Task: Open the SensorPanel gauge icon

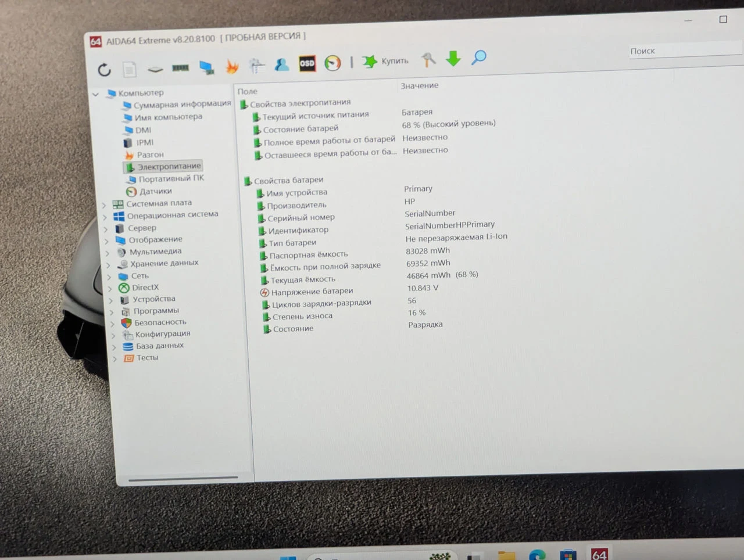Action: tap(332, 63)
